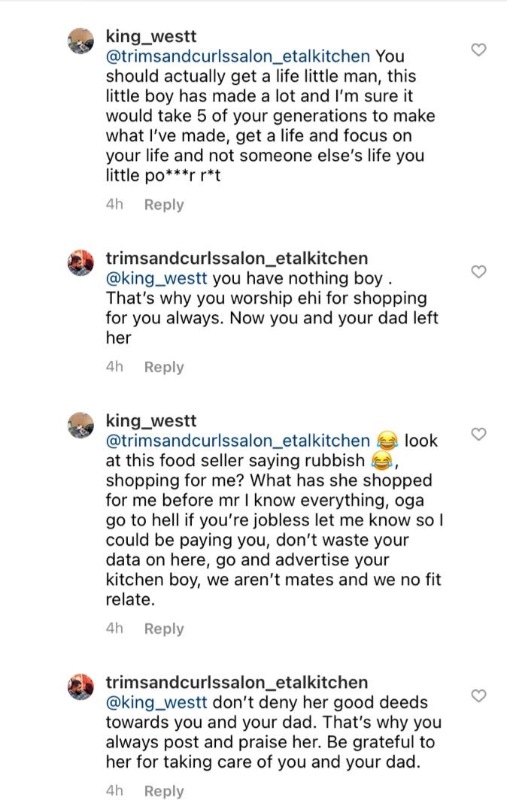The height and width of the screenshot is (812, 507).
Task: Tap heart on king_westt's 'food seller' comment
Action: tap(478, 434)
